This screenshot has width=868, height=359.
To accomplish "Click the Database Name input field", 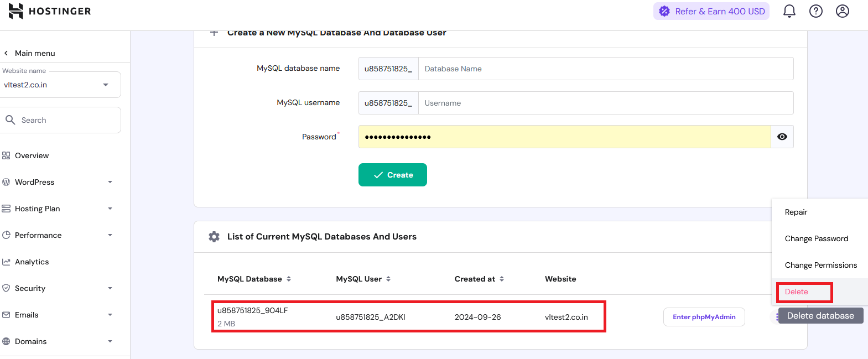I will [x=606, y=69].
